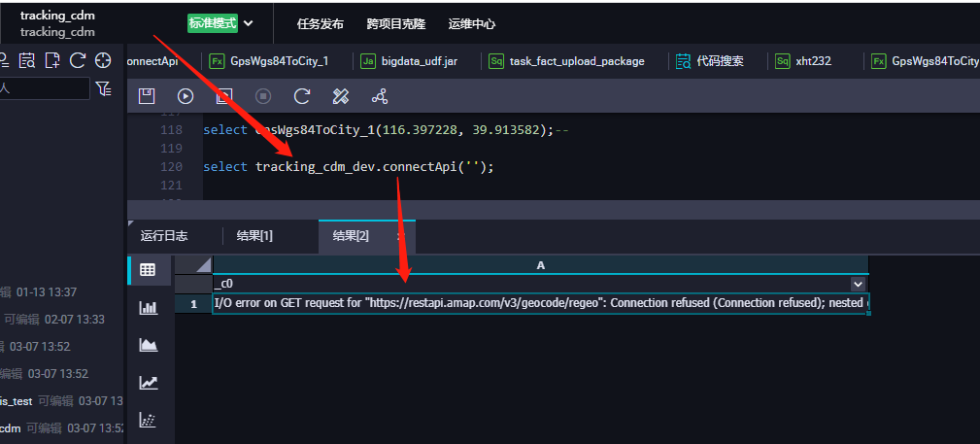Go to 运维中心 in the top navigation

point(472,24)
